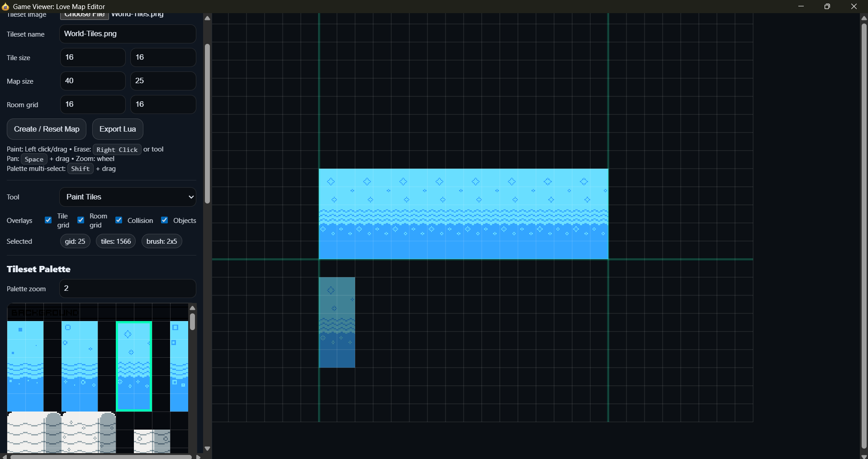Click the gid: 25 selection badge
The width and height of the screenshot is (868, 459).
75,241
